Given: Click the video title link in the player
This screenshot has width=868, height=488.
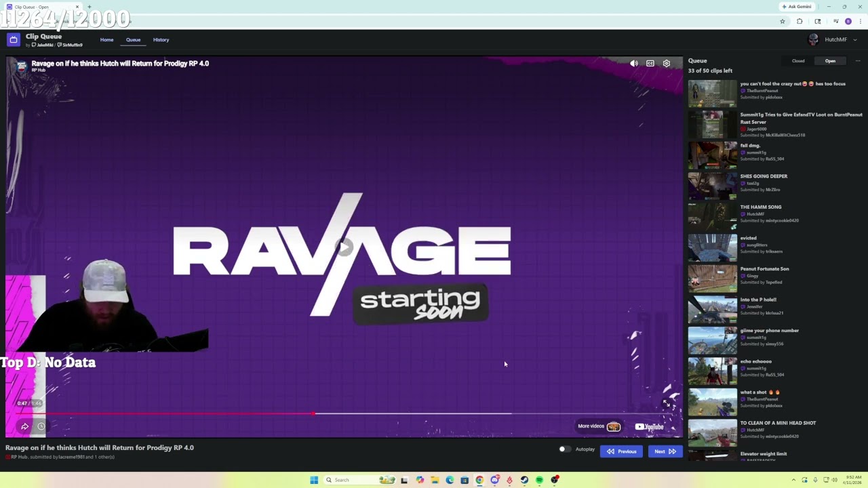Looking at the screenshot, I should (x=120, y=63).
